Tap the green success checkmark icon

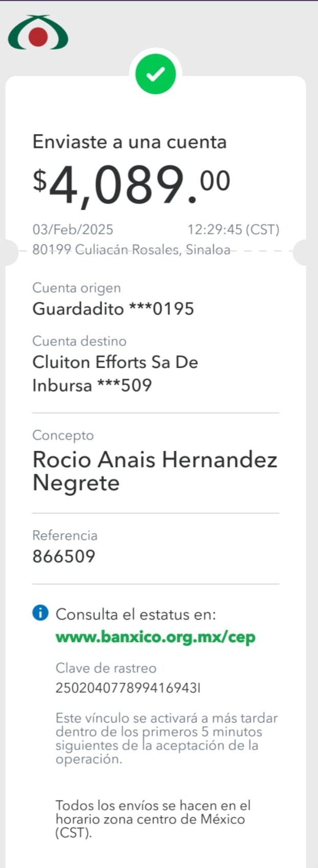(x=156, y=74)
